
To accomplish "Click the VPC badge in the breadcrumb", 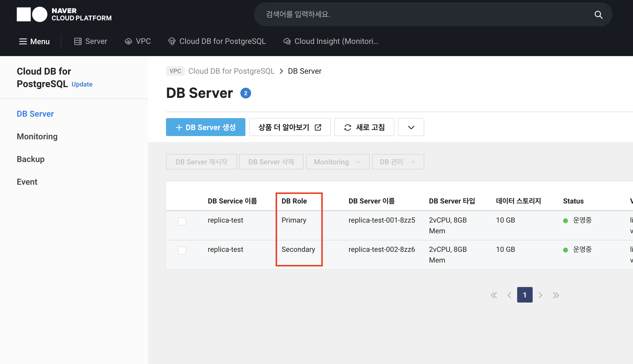I will click(x=175, y=71).
